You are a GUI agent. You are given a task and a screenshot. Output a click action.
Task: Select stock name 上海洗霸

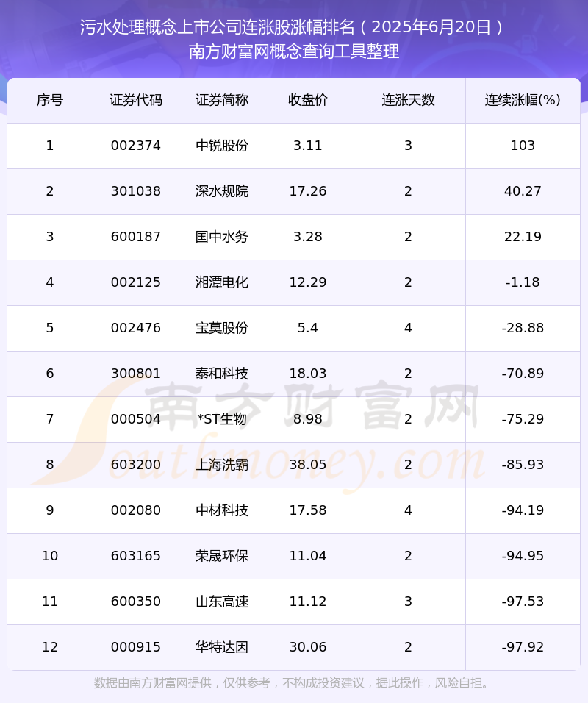(222, 465)
